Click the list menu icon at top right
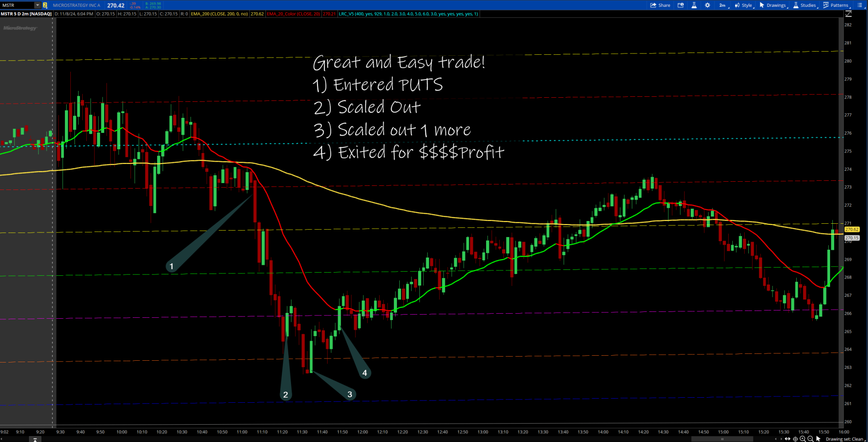Screen dimensions: 868x442 point(860,5)
